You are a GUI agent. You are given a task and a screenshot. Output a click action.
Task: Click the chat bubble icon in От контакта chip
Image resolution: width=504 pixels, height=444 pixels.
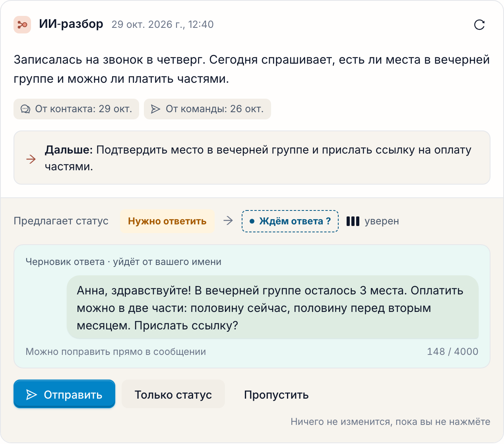(25, 109)
